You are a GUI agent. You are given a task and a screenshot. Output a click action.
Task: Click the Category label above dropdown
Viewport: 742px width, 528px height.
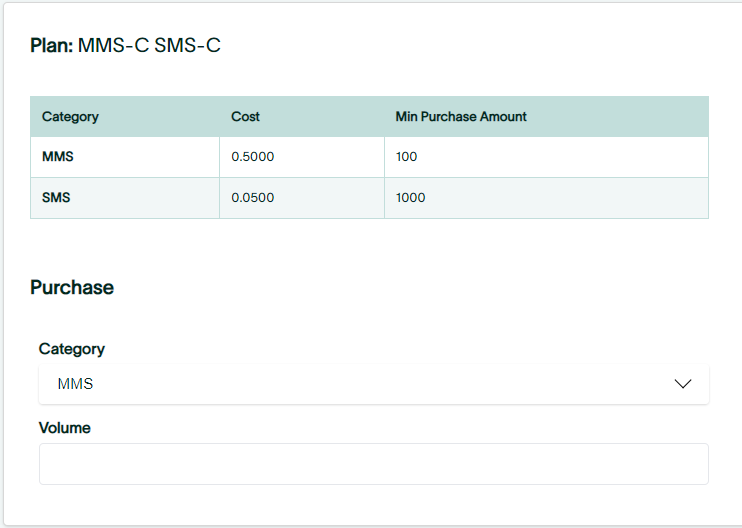click(71, 349)
